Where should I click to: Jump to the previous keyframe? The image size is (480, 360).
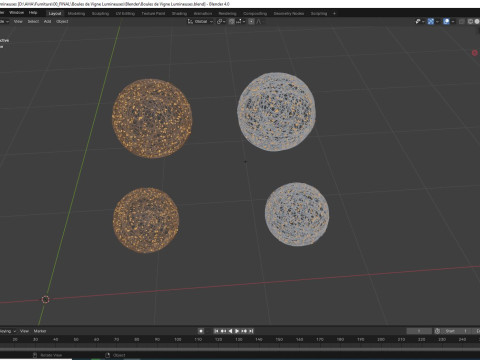(223, 331)
